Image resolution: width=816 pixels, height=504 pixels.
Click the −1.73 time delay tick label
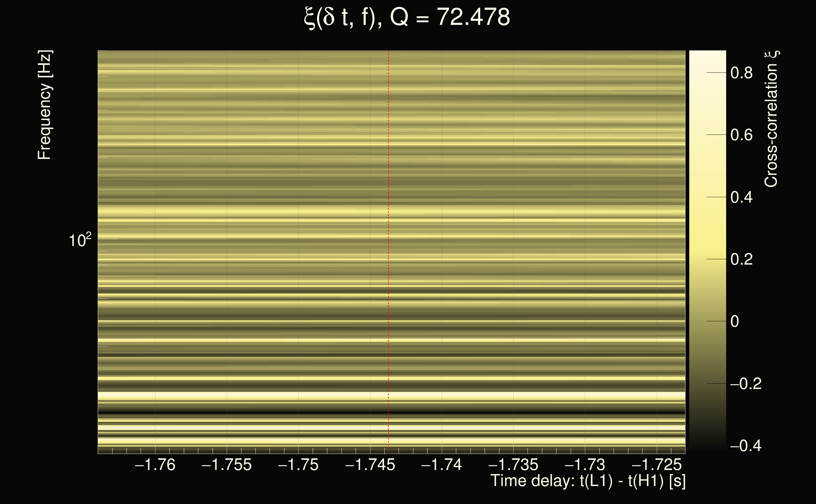tap(585, 465)
